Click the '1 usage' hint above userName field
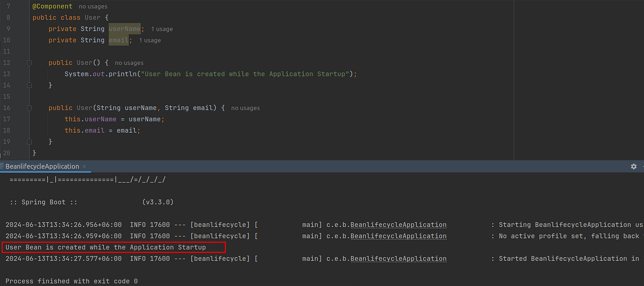 [x=162, y=29]
